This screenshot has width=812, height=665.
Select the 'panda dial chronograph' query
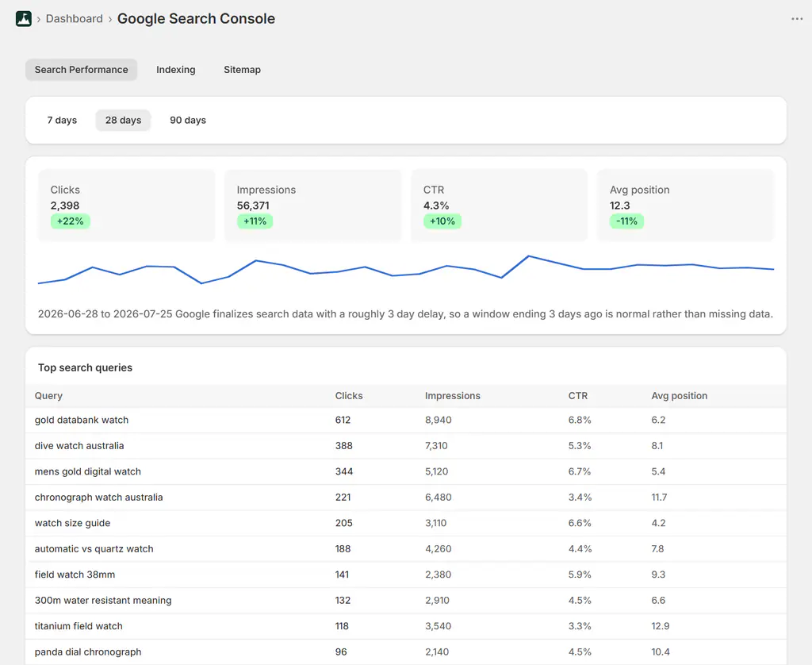point(88,652)
